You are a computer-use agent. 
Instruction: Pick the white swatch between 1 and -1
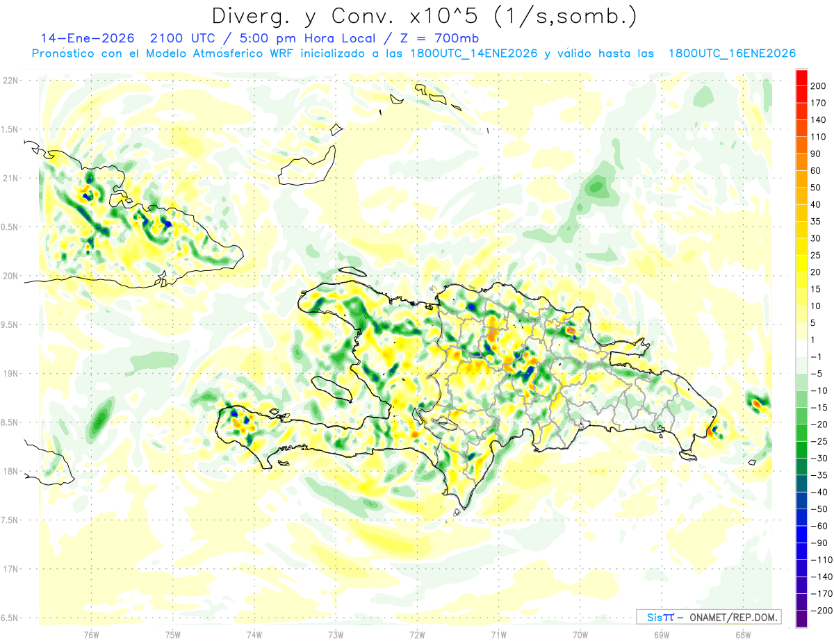[x=802, y=349]
